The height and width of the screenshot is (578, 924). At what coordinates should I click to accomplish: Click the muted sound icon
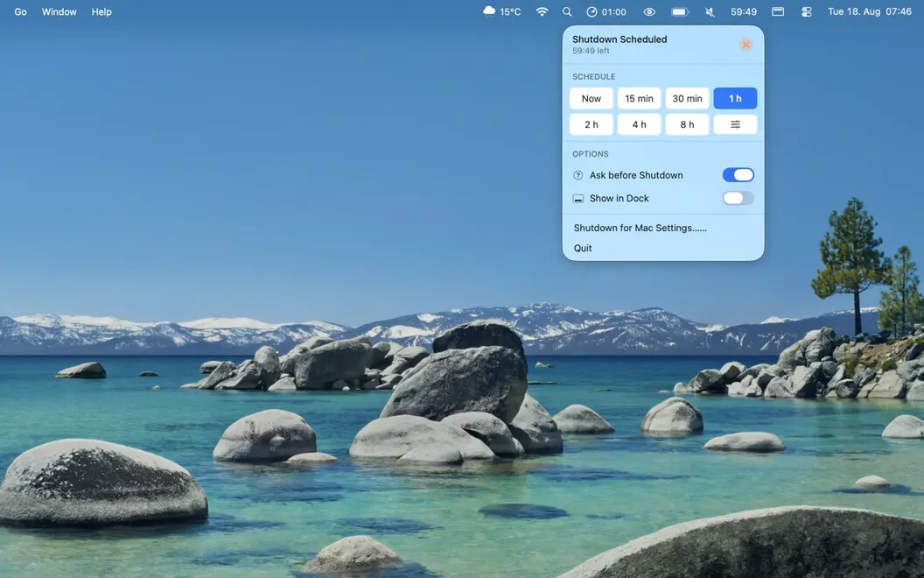[x=710, y=11]
